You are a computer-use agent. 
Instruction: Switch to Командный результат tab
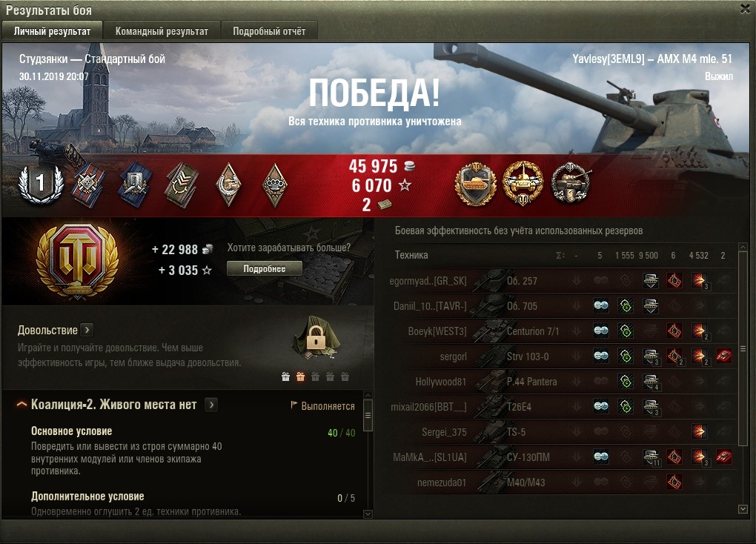click(162, 31)
